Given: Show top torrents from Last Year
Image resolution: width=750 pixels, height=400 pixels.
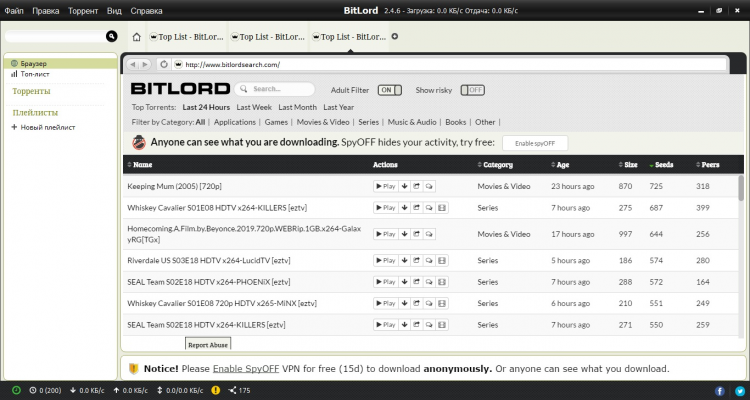Looking at the screenshot, I should pos(339,107).
